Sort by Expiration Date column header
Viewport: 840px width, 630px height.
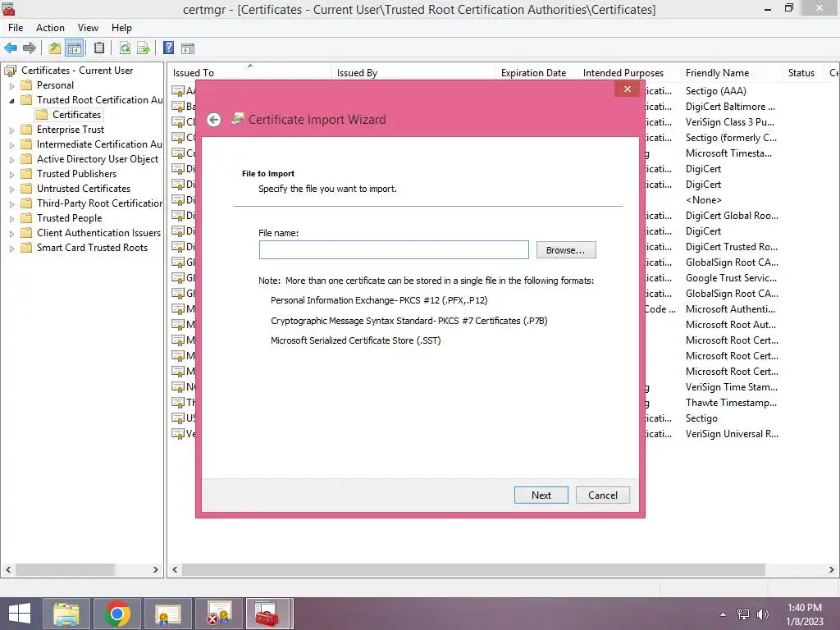coord(533,73)
